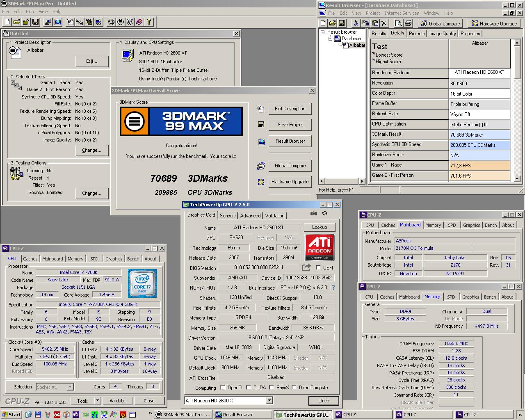This screenshot has width=525, height=420.
Task: Click the Cut scissors icon in Result Browser
Action: click(356, 23)
